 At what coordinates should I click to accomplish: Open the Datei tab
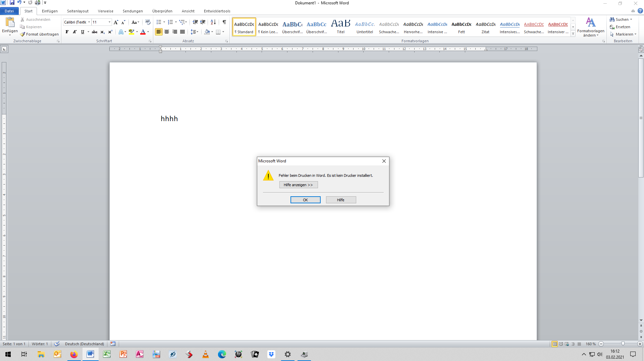click(x=9, y=11)
